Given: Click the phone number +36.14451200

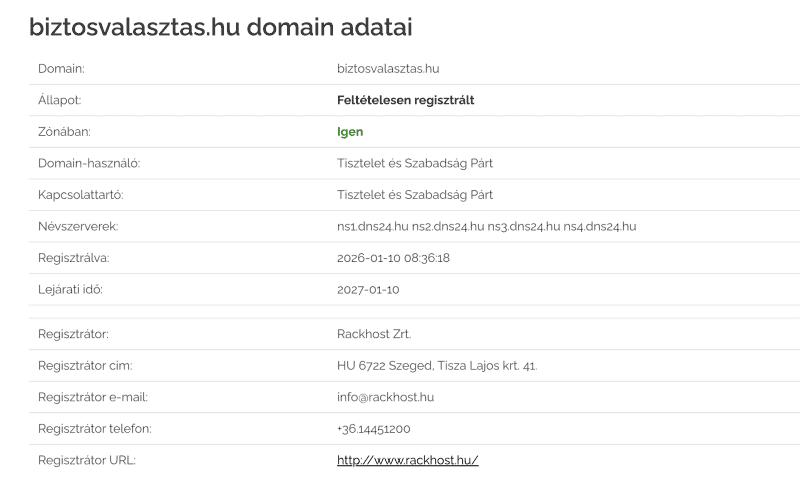Looking at the screenshot, I should pyautogui.click(x=373, y=428).
